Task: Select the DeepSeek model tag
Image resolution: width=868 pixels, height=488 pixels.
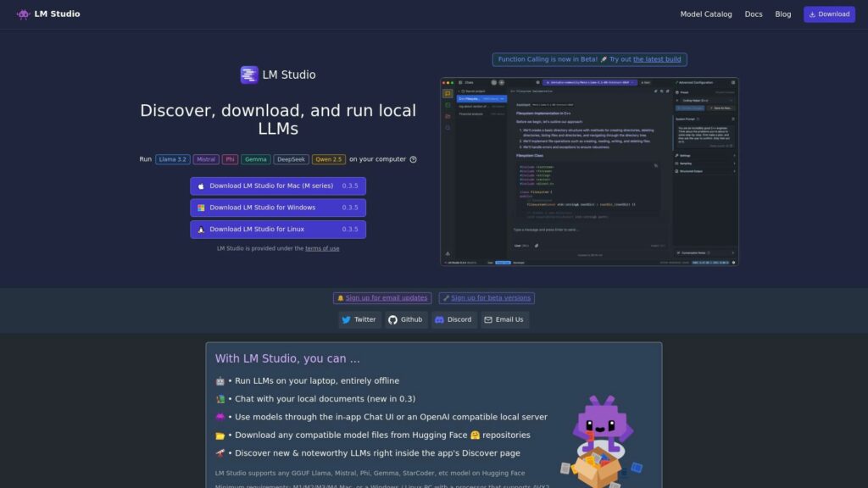Action: coord(292,159)
